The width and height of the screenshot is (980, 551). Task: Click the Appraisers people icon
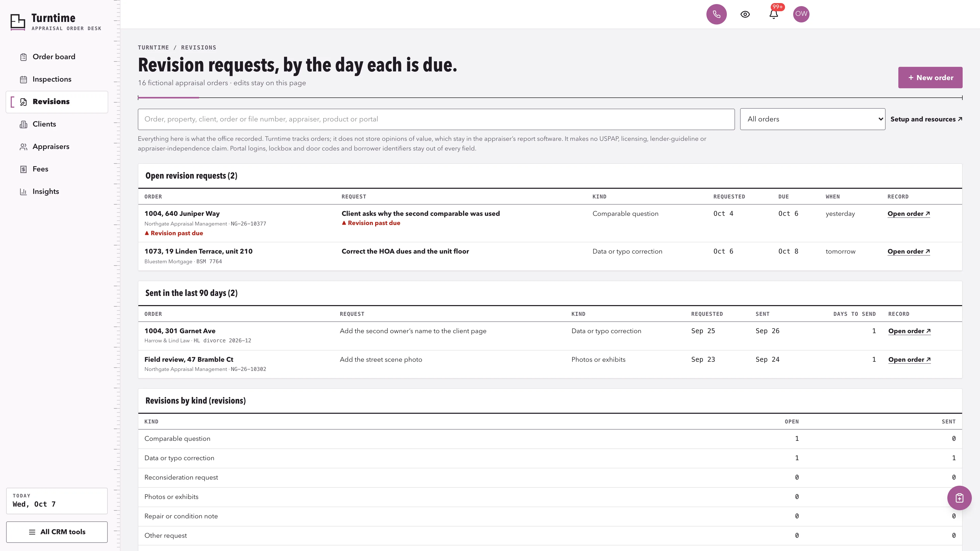23,147
